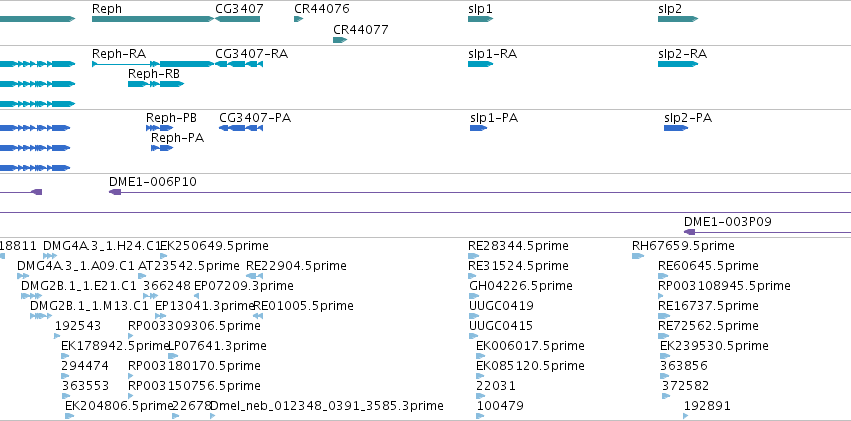Screen dimensions: 851x421
Task: Select the CG3407 gene bar
Action: click(238, 19)
